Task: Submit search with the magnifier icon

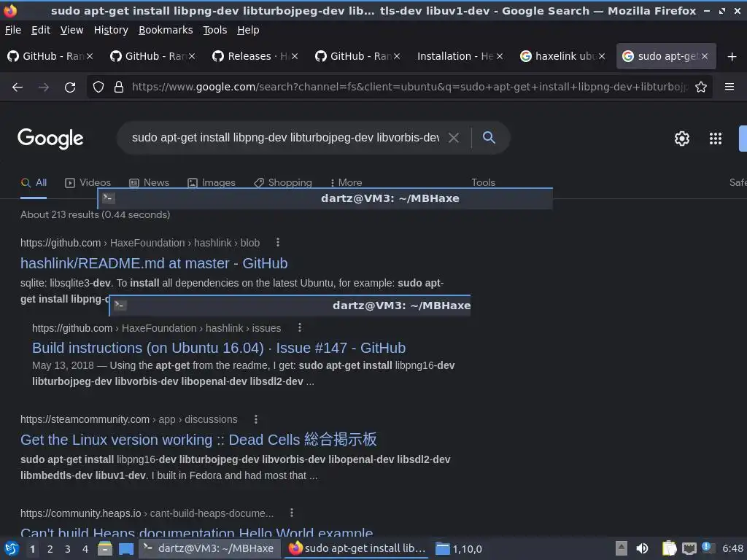Action: (489, 138)
